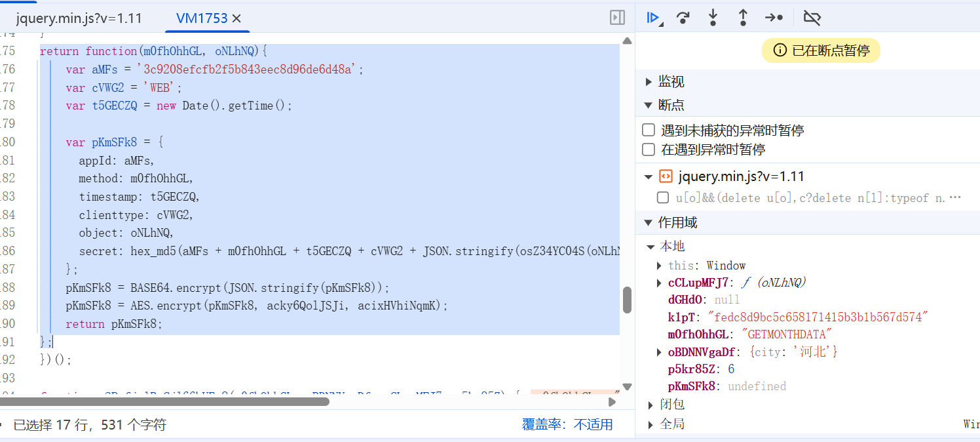This screenshot has width=980, height=442.
Task: Expand the cCLupMFJ7 function entry
Action: click(660, 283)
